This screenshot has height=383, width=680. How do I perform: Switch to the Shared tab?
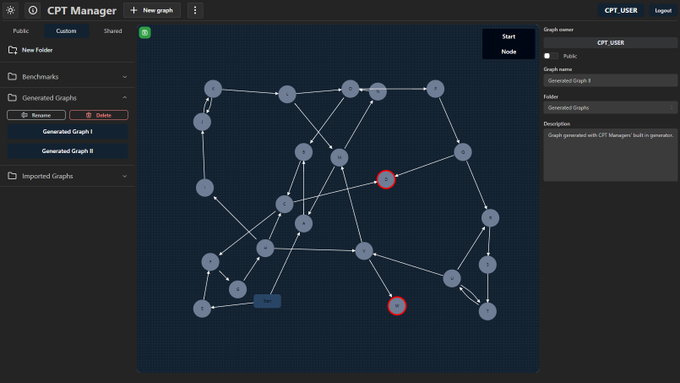pos(113,31)
